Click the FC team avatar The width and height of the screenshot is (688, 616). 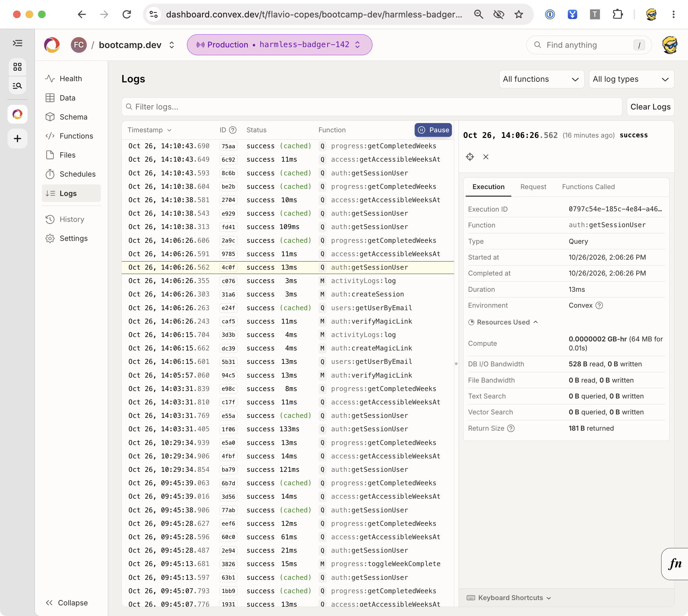(x=79, y=45)
